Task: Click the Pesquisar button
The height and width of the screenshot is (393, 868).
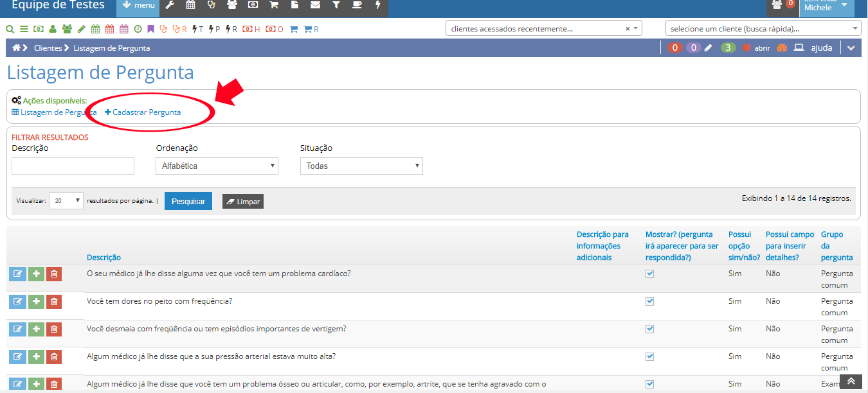Action: 188,202
